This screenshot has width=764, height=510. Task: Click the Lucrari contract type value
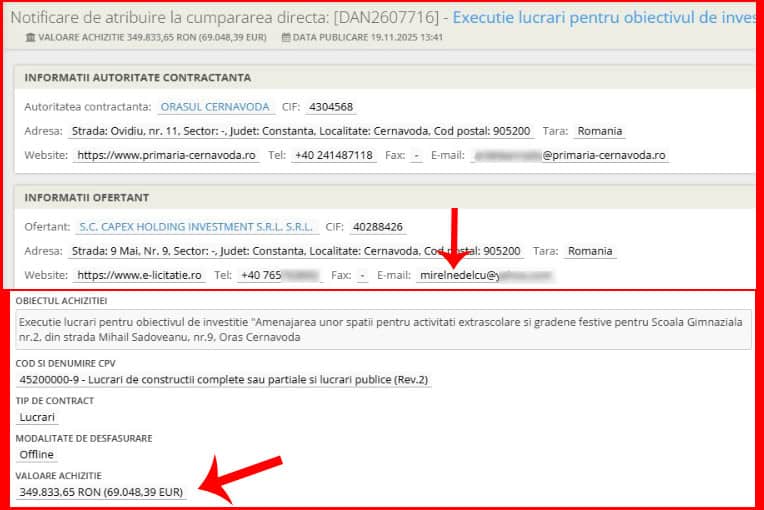coord(37,417)
